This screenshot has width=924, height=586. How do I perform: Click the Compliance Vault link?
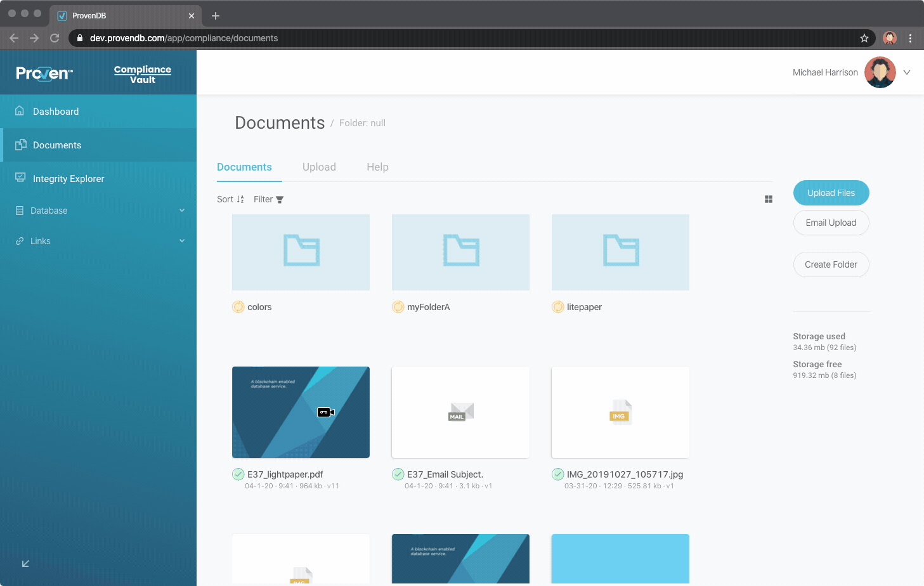pos(143,74)
